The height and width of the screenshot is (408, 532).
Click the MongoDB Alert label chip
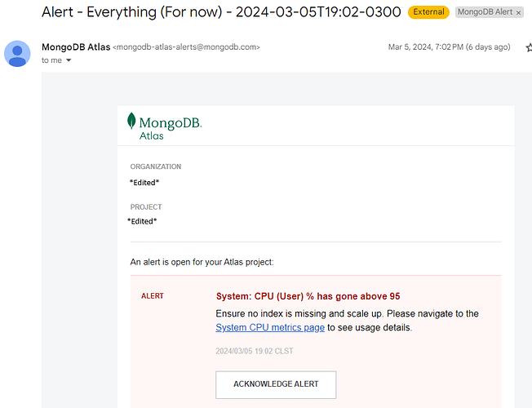[485, 12]
